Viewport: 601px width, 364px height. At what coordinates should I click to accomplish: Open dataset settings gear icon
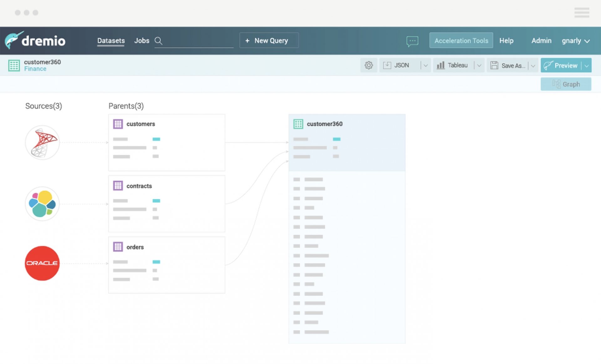click(x=369, y=65)
